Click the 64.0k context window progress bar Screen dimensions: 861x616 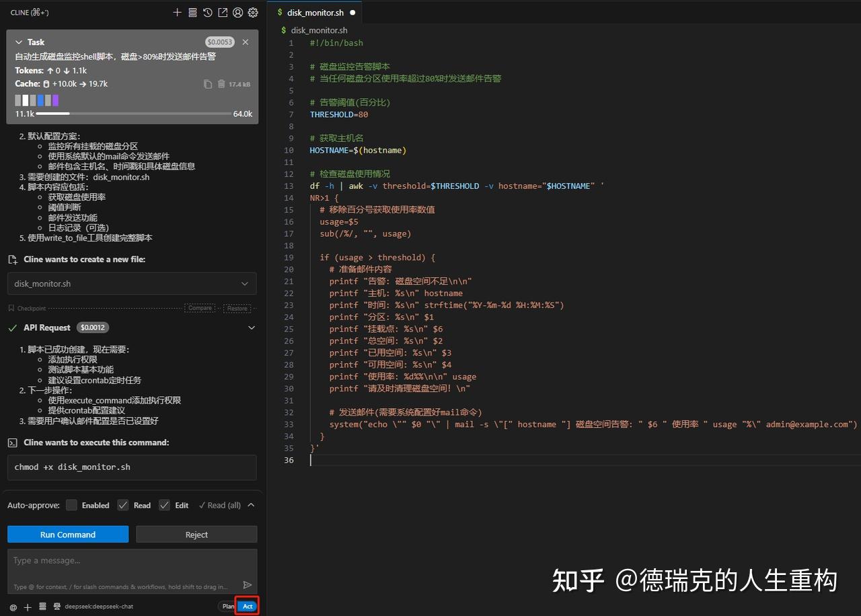(135, 113)
